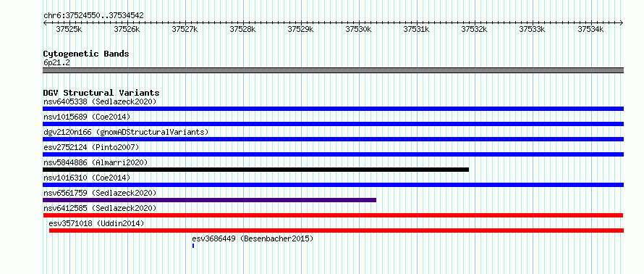The height and width of the screenshot is (274, 644).
Task: Select the nsv1016310 (Coe2014) blue bar
Action: coord(333,185)
